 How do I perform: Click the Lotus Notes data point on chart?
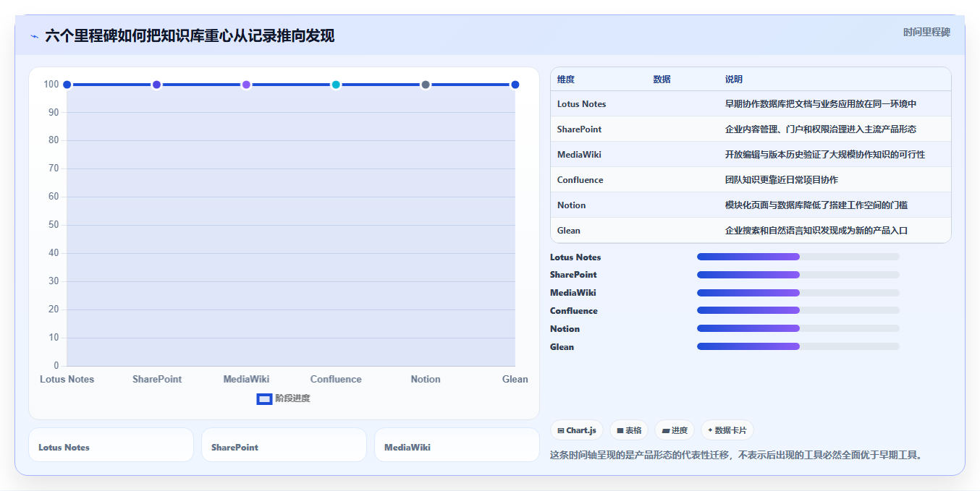67,85
